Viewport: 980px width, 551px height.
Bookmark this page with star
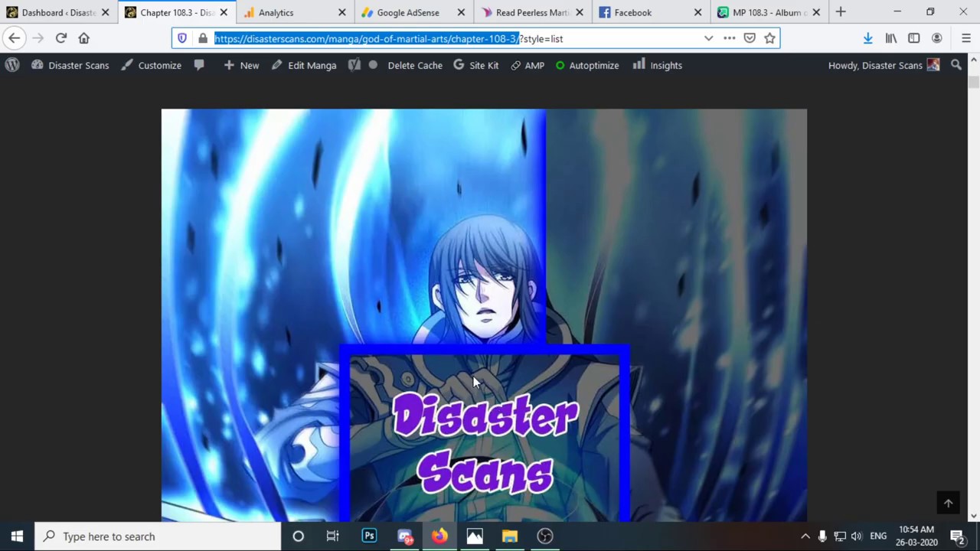(769, 38)
